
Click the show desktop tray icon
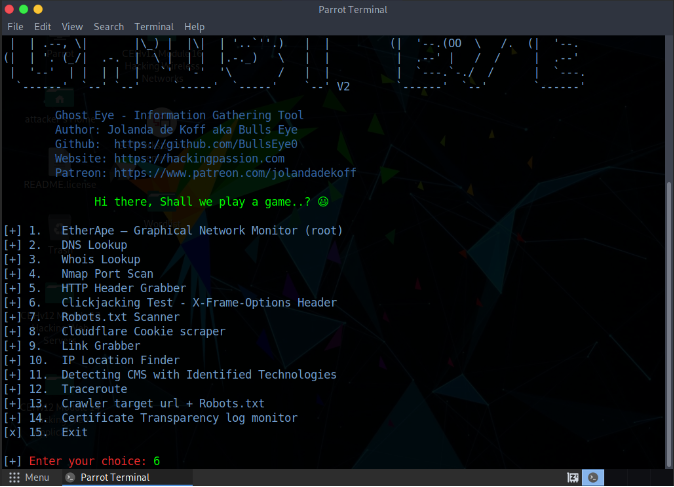[573, 478]
